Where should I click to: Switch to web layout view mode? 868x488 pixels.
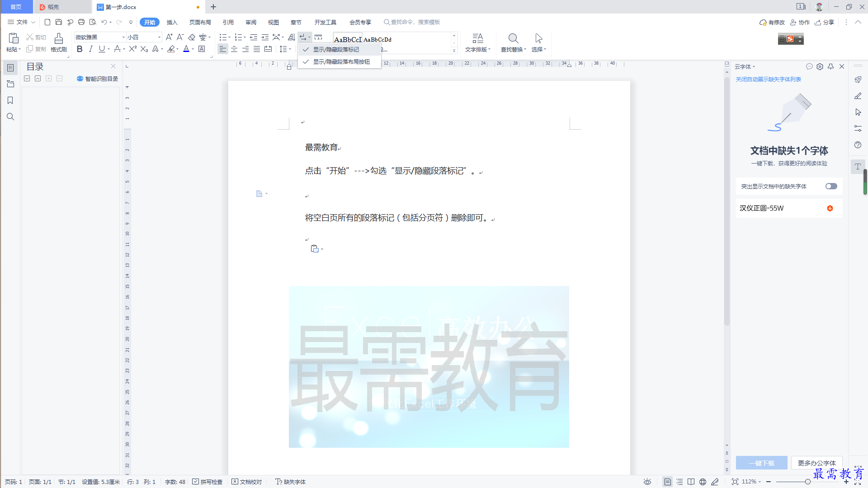click(x=703, y=482)
